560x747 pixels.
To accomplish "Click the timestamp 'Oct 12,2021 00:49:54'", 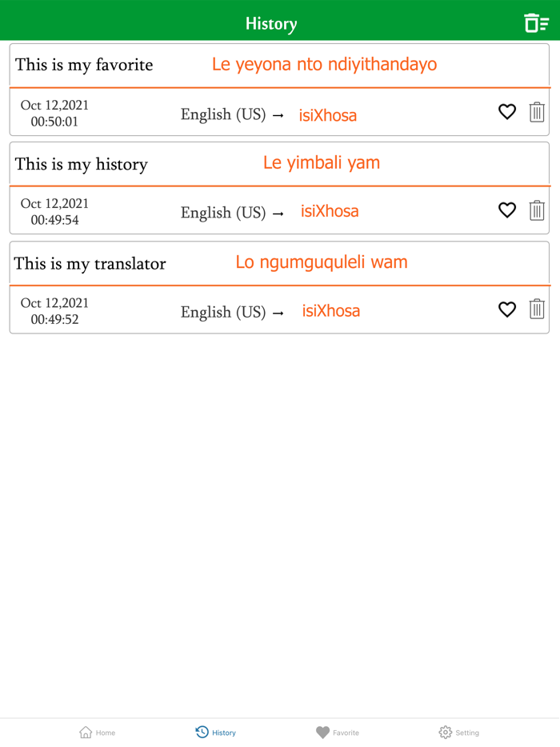I will pos(54,211).
